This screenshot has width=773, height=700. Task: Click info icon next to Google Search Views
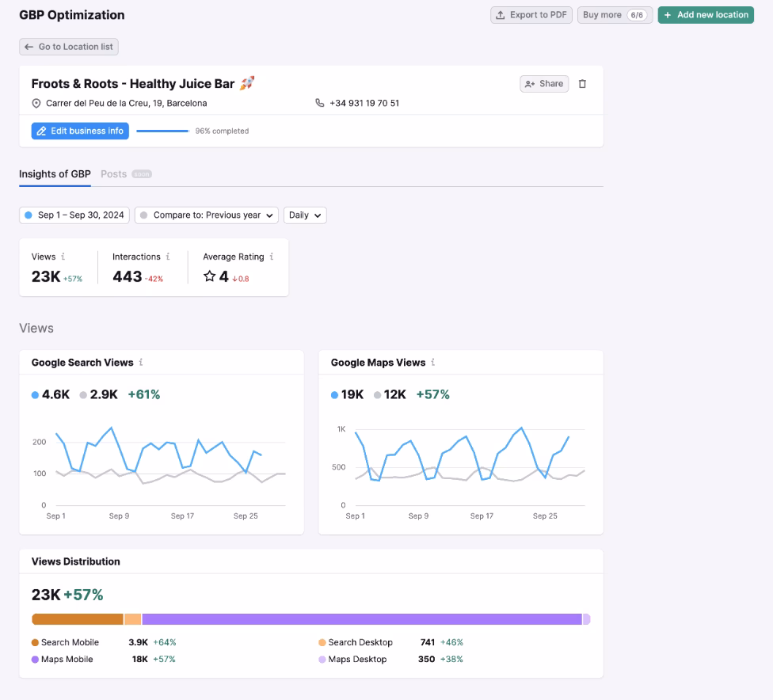[141, 363]
